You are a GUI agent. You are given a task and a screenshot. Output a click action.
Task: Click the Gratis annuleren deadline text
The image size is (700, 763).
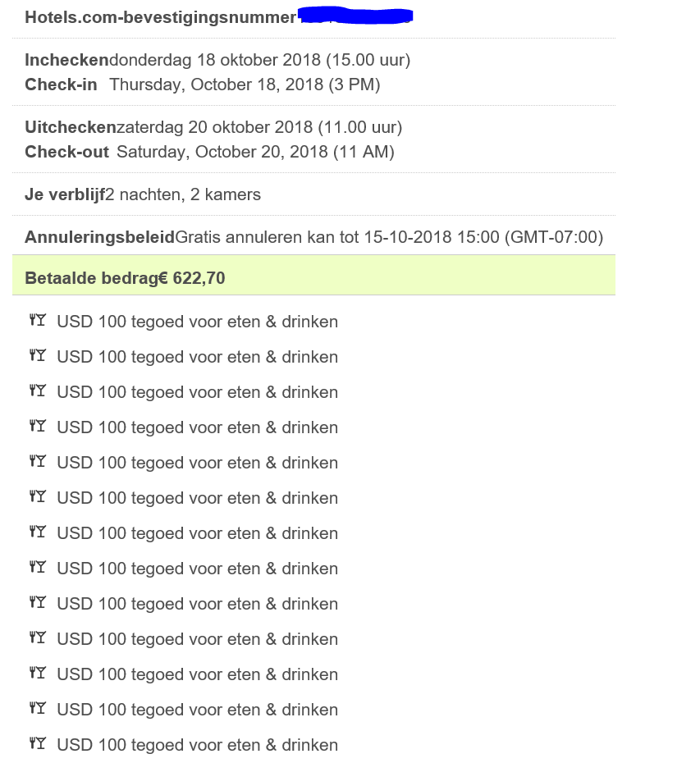(390, 237)
